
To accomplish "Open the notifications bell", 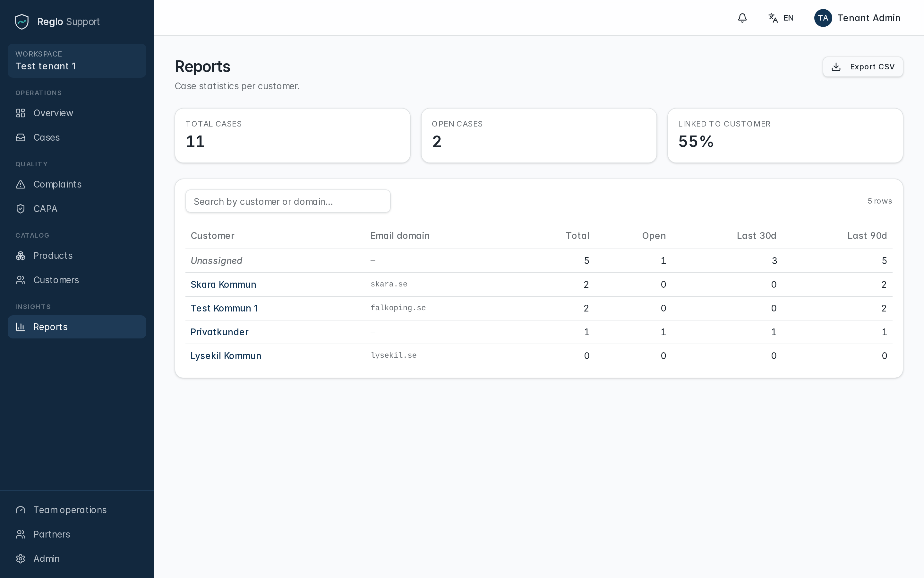I will click(x=742, y=18).
